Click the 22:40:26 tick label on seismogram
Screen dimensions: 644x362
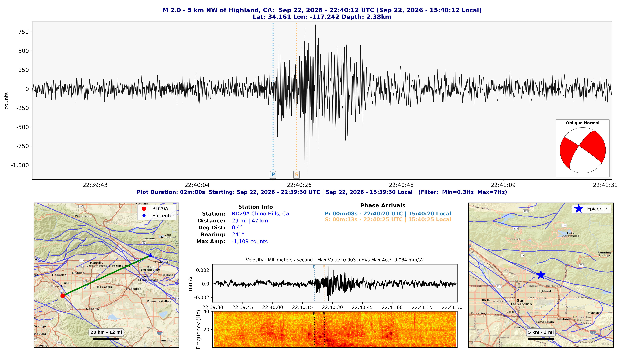[x=299, y=185]
